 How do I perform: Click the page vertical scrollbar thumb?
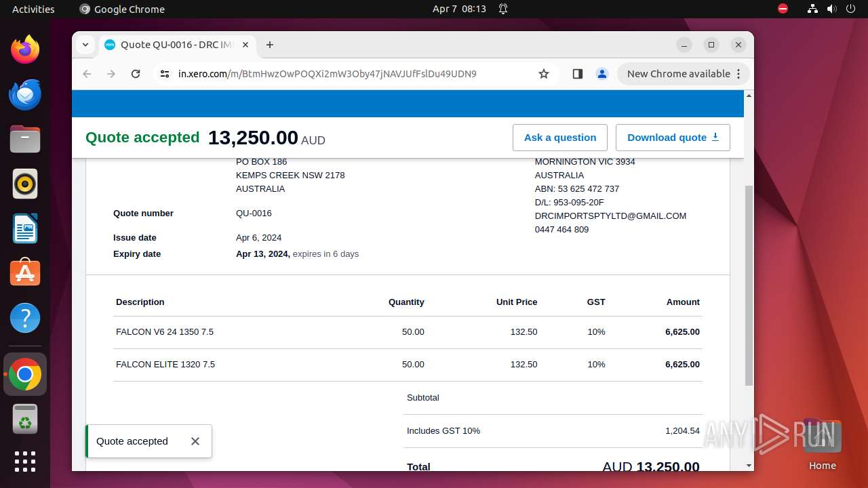click(x=749, y=285)
